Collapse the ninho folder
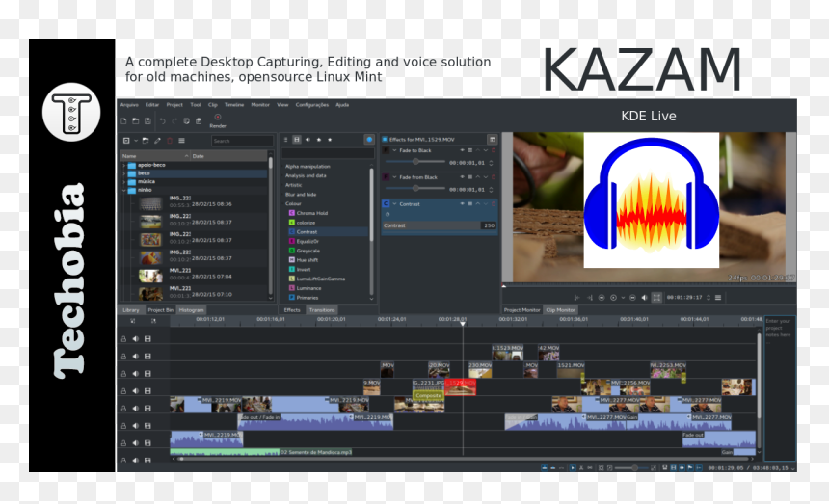This screenshot has height=504, width=829. point(124,190)
